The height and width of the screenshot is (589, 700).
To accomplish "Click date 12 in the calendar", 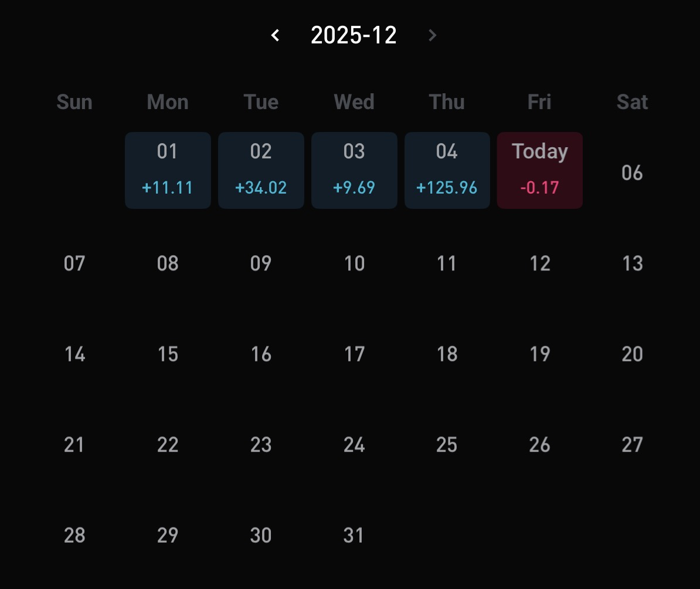I will click(x=539, y=263).
